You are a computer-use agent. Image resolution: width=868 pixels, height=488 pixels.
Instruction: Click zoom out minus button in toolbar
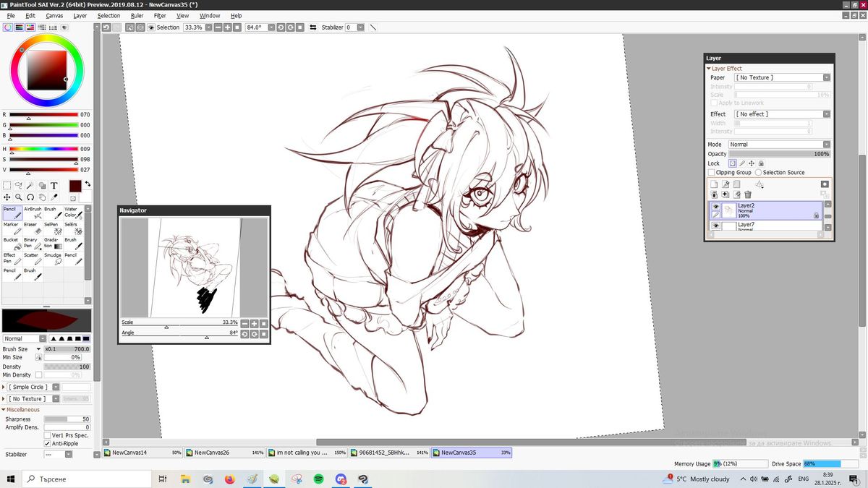(x=218, y=27)
